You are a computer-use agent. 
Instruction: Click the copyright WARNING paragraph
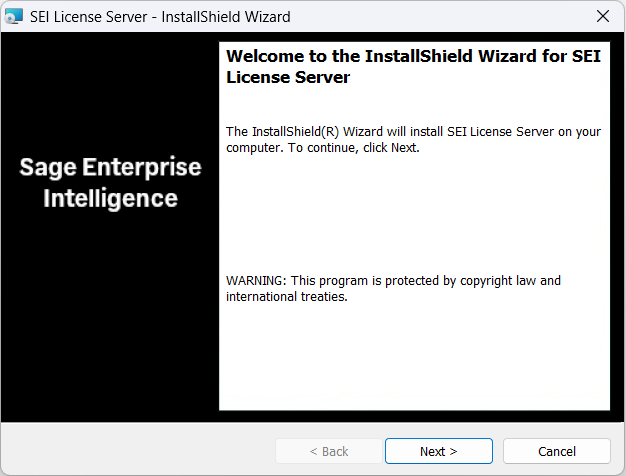[393, 281]
